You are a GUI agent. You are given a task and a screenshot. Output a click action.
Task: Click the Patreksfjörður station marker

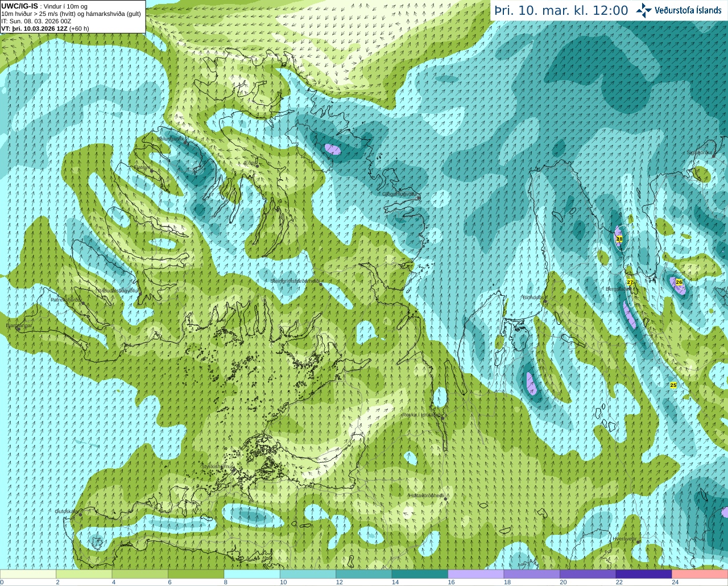tap(83, 303)
